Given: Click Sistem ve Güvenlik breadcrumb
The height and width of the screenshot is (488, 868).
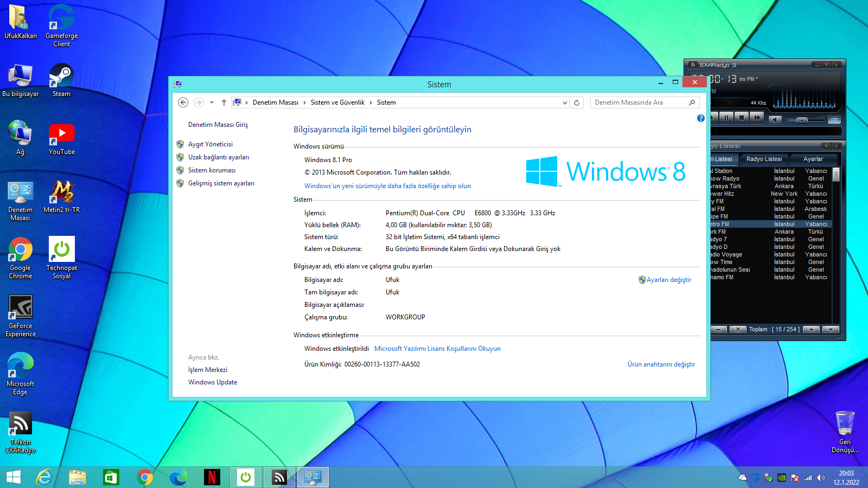Looking at the screenshot, I should pyautogui.click(x=337, y=102).
